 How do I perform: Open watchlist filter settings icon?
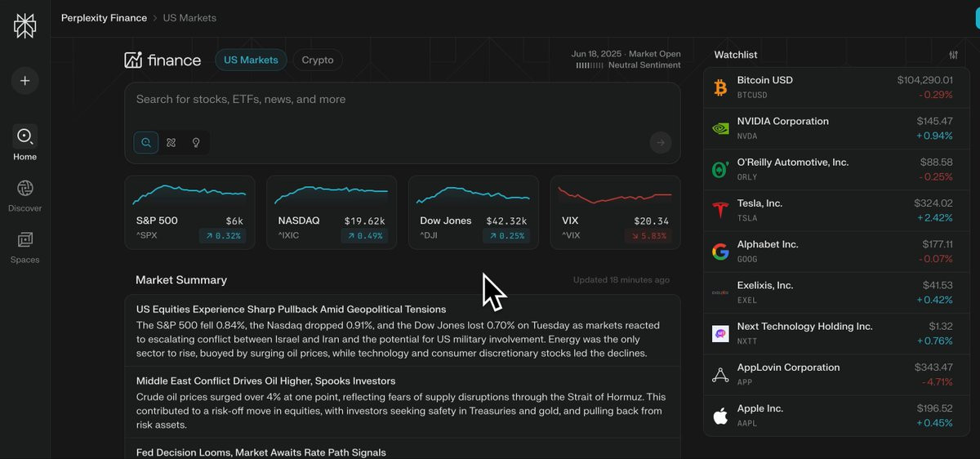point(953,55)
